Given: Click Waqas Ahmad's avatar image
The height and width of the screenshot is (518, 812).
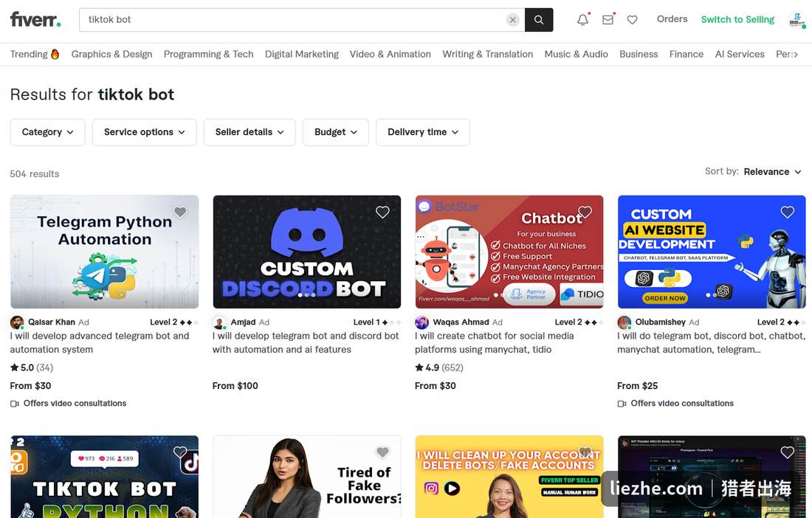Looking at the screenshot, I should coord(422,322).
